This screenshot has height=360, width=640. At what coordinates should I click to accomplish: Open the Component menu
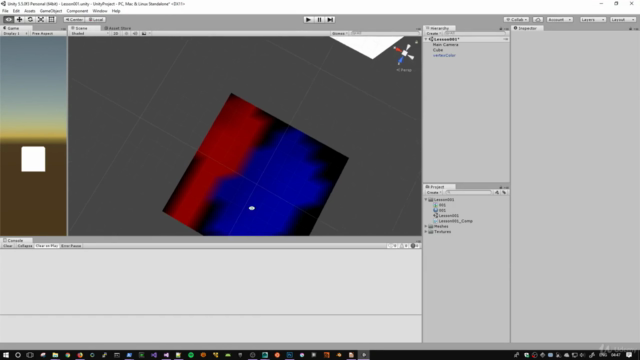(x=77, y=11)
